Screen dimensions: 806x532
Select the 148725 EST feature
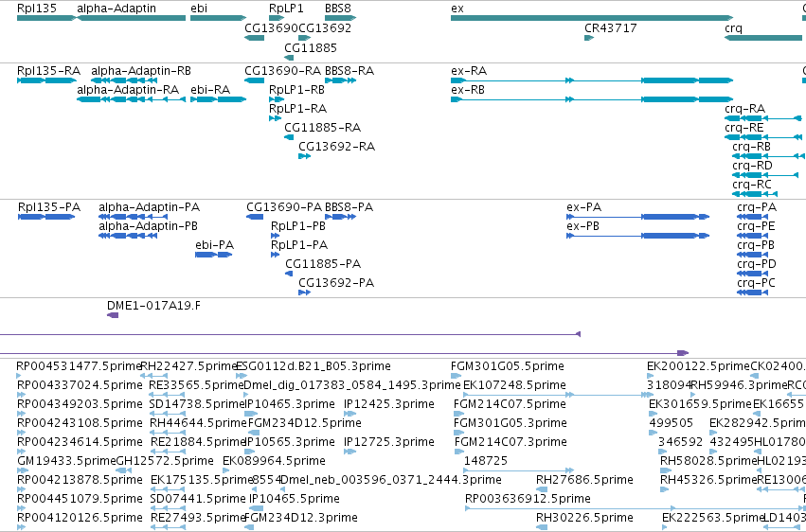(519, 470)
